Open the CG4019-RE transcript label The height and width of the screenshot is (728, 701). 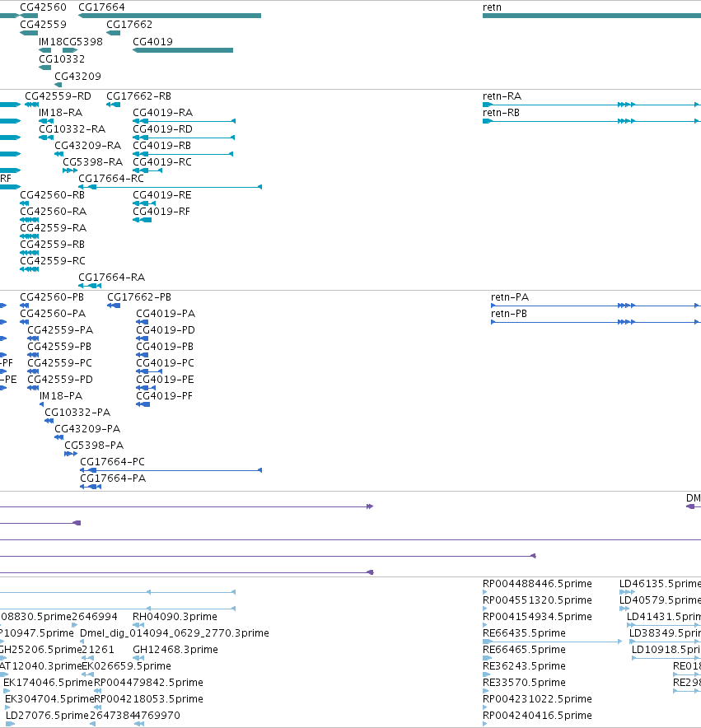162,195
